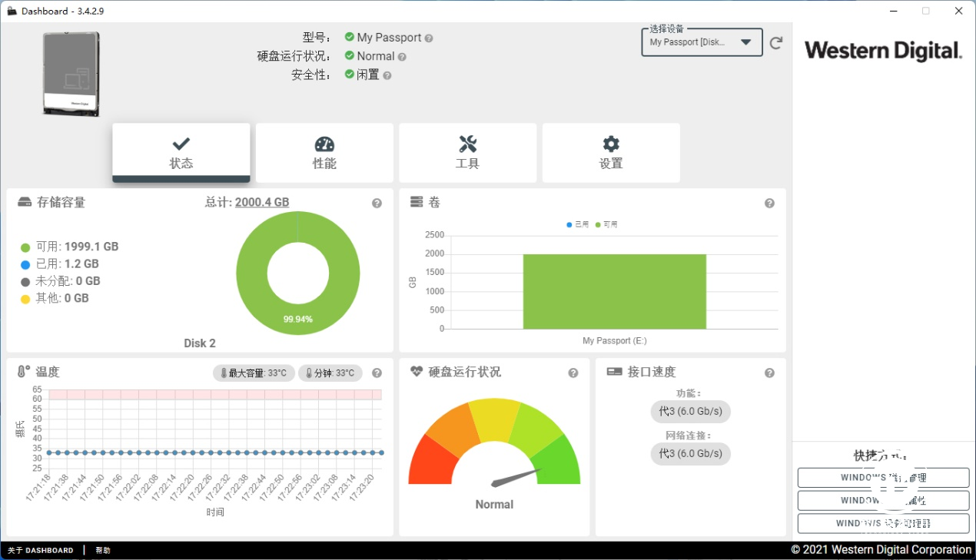Viewport: 976px width, 560px height.
Task: Click the Western Digital logo
Action: pos(883,51)
